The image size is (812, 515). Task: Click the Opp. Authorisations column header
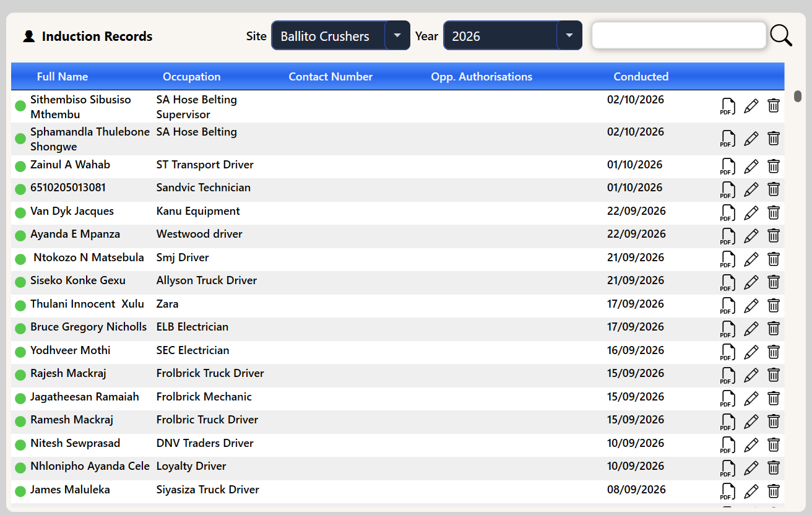pos(482,77)
